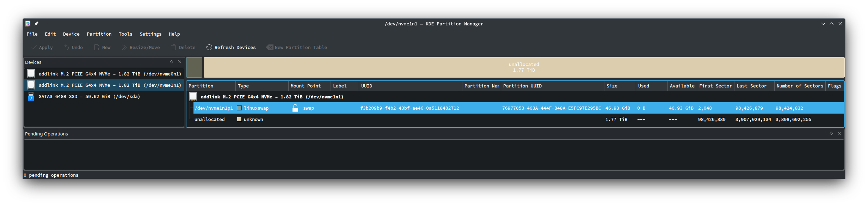Float the Pending Operations panel
This screenshot has height=206, width=868.
coord(831,133)
